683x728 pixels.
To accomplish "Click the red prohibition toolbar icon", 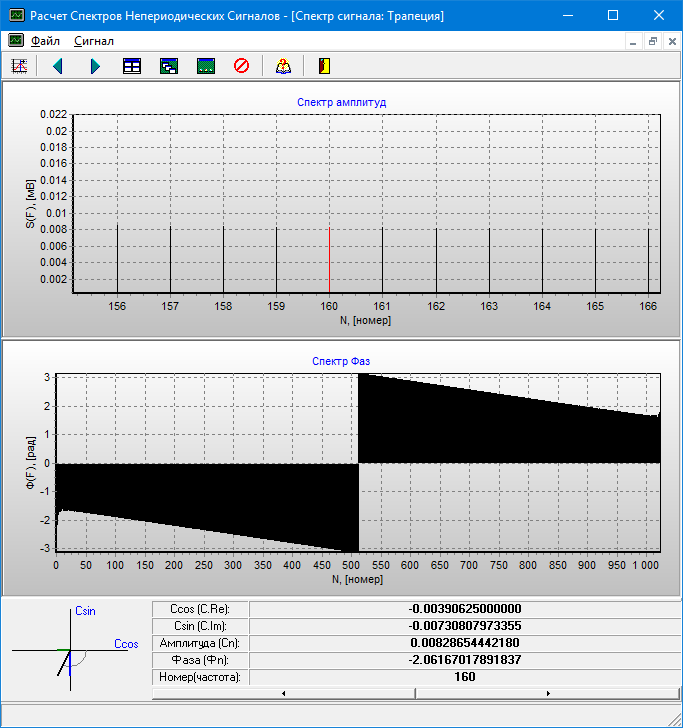I will pos(241,66).
